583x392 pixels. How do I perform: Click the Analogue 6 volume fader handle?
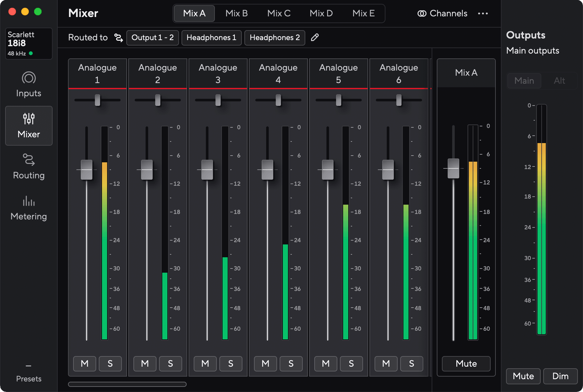click(388, 170)
